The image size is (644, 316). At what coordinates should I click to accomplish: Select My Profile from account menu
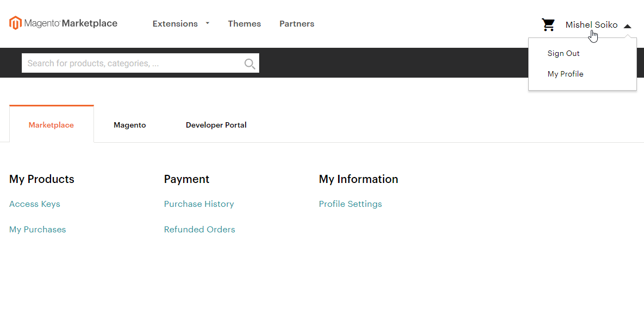[566, 74]
